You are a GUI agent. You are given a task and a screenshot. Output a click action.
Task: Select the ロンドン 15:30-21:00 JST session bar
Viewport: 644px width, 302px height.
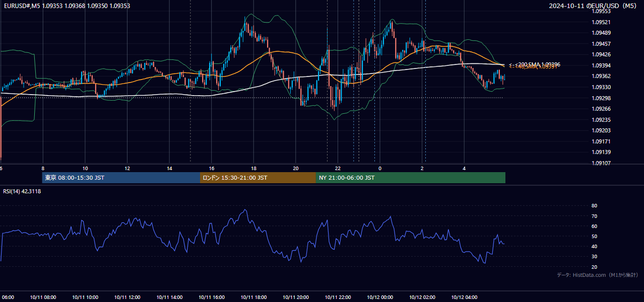click(258, 178)
